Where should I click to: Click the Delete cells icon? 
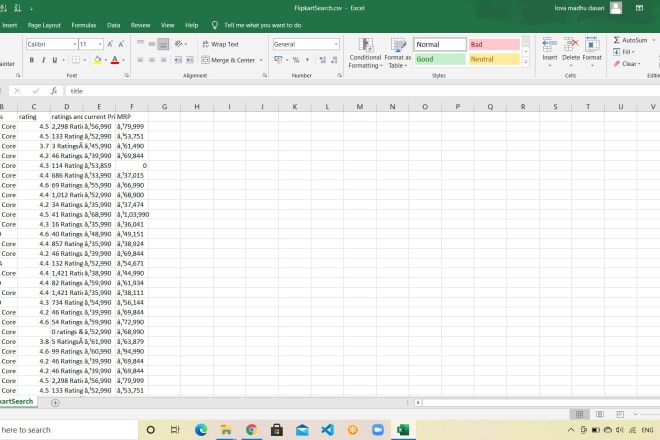coord(571,50)
